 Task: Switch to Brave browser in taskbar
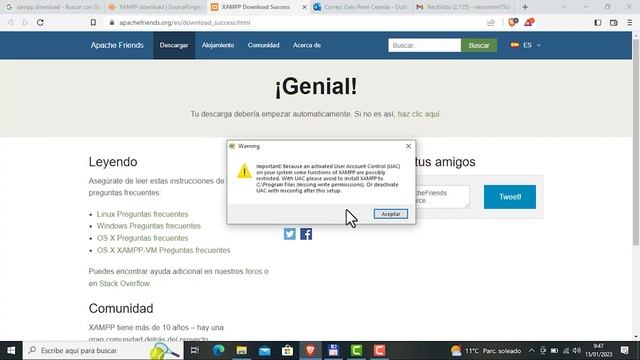(310, 351)
